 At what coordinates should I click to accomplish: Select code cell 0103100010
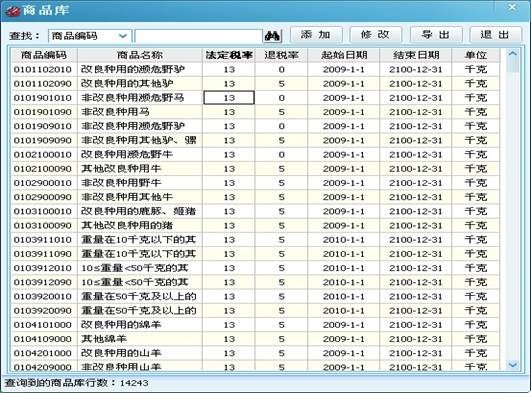click(x=43, y=211)
